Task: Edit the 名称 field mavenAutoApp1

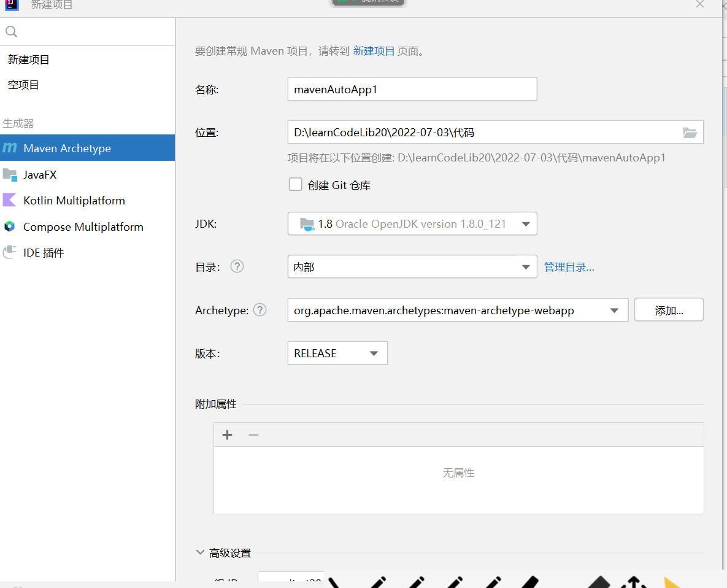Action: [x=412, y=90]
